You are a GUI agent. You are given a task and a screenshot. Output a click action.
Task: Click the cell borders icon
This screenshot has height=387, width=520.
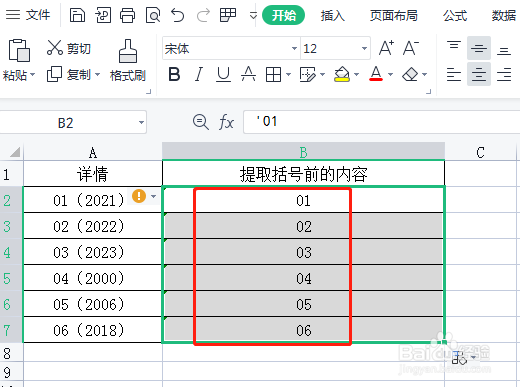[273, 74]
